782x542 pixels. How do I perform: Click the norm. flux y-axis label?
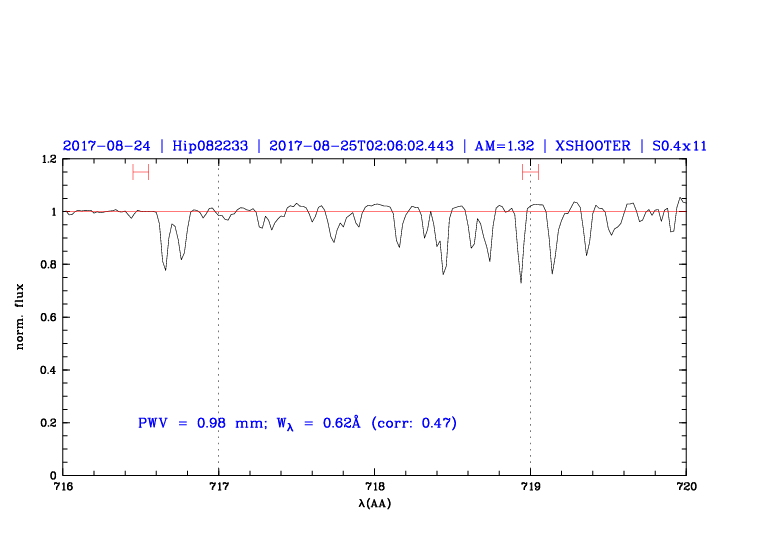[21, 317]
